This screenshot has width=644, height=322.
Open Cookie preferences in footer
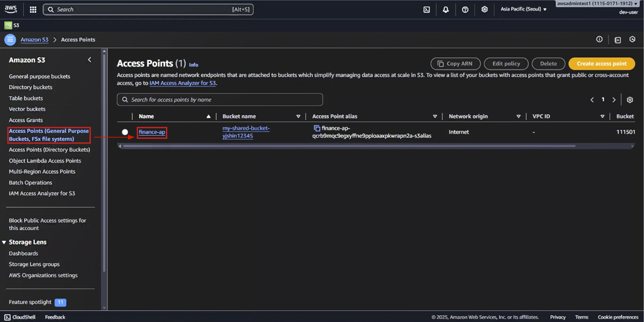[x=618, y=317]
